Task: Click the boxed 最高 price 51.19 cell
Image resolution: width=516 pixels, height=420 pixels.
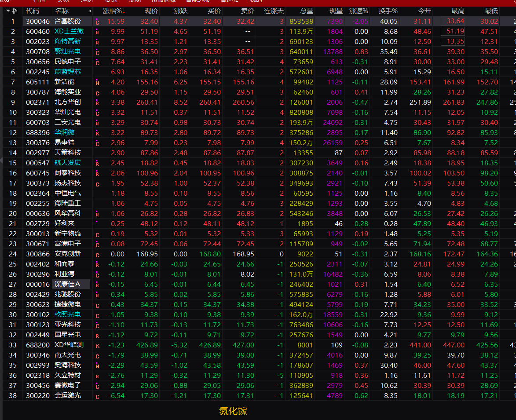Action: pos(453,32)
